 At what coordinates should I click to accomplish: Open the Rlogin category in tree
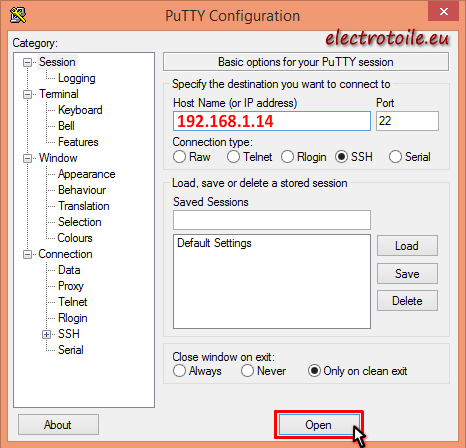73,318
